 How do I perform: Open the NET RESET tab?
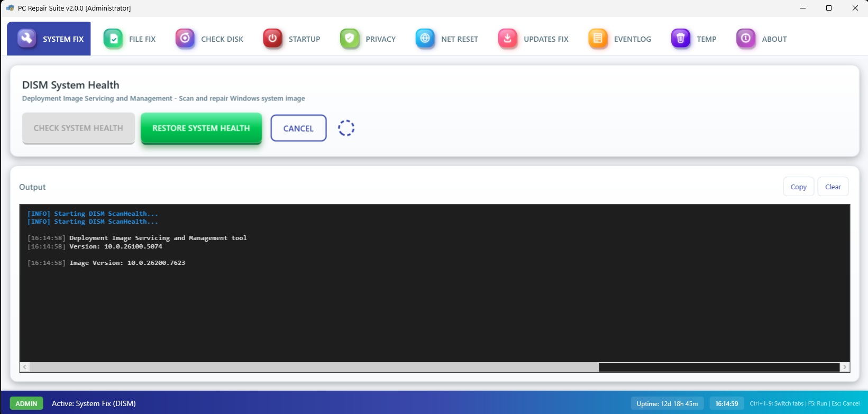coord(460,39)
